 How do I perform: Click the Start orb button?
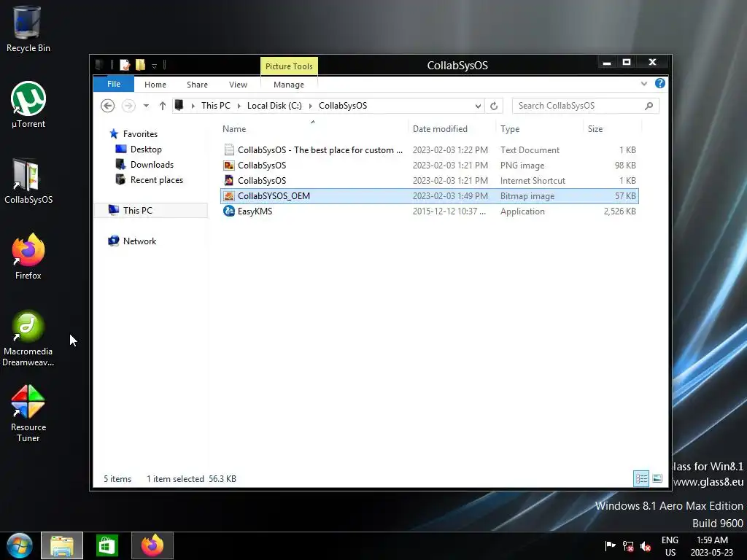tap(20, 545)
